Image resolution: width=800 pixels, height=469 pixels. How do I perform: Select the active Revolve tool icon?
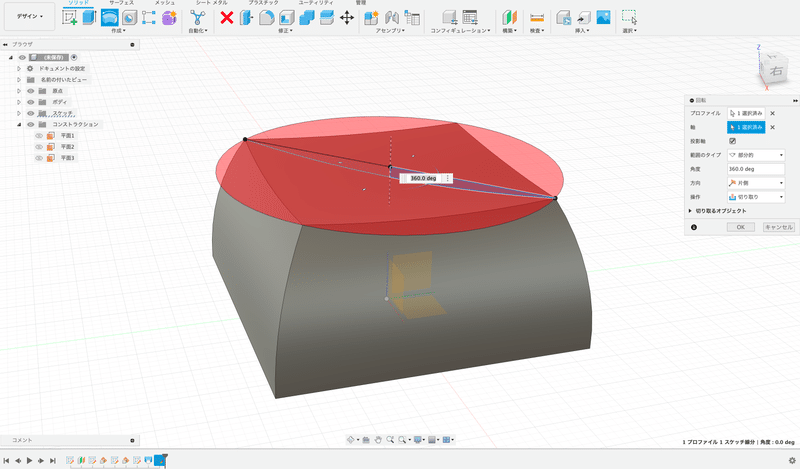[x=109, y=17]
